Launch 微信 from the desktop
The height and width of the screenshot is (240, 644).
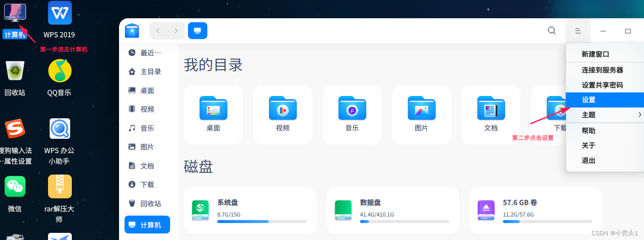pyautogui.click(x=15, y=186)
